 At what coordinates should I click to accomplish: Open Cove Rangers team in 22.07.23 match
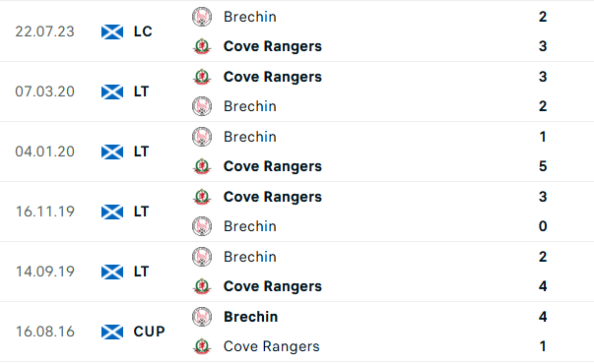point(273,46)
